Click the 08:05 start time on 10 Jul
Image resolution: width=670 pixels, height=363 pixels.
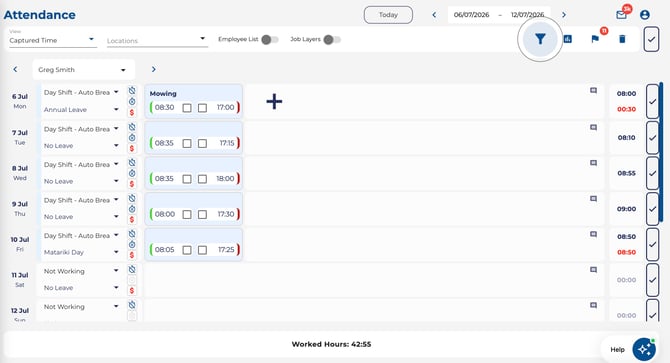click(x=165, y=249)
